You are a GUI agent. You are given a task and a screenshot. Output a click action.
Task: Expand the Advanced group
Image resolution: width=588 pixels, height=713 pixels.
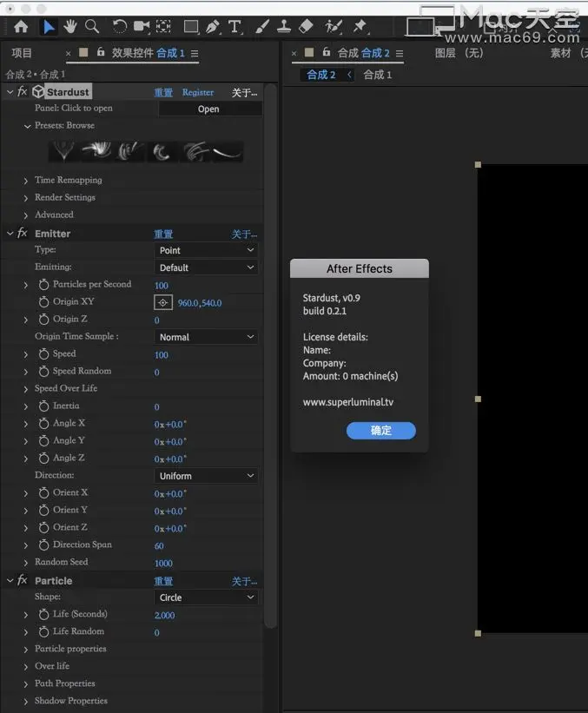pos(26,215)
